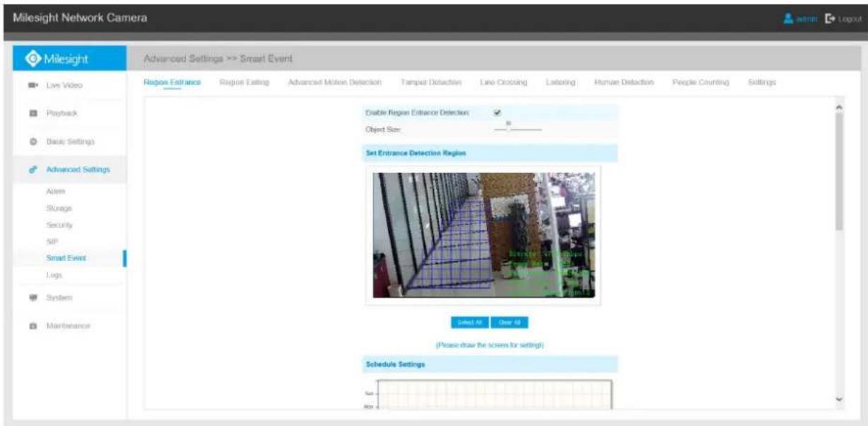Open the Logs submenu item

(54, 274)
